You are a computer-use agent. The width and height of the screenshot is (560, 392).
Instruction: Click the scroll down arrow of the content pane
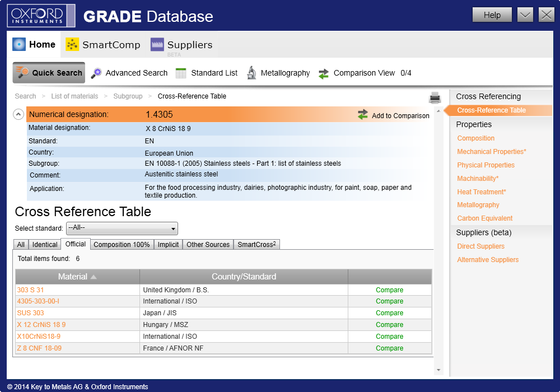tap(438, 370)
